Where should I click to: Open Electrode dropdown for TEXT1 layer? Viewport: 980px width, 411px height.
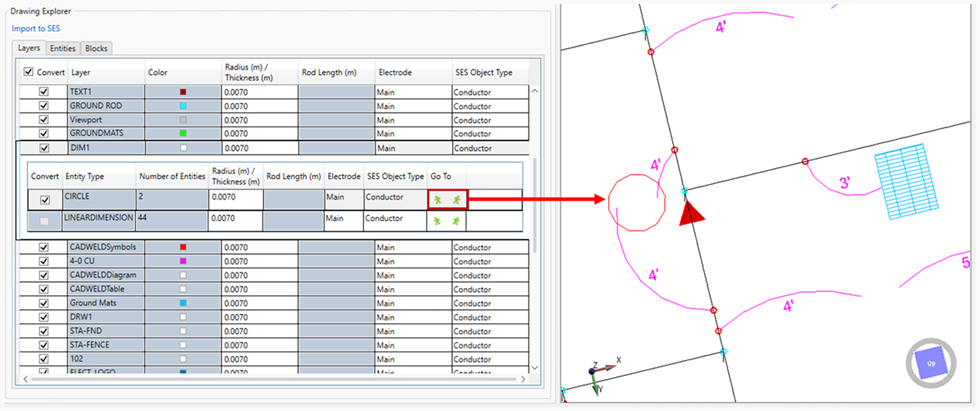pos(413,92)
